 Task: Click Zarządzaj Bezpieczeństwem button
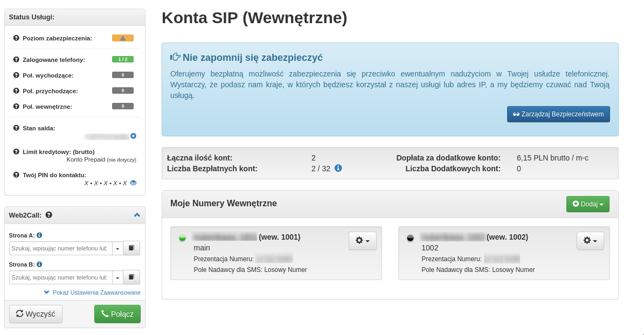[558, 114]
